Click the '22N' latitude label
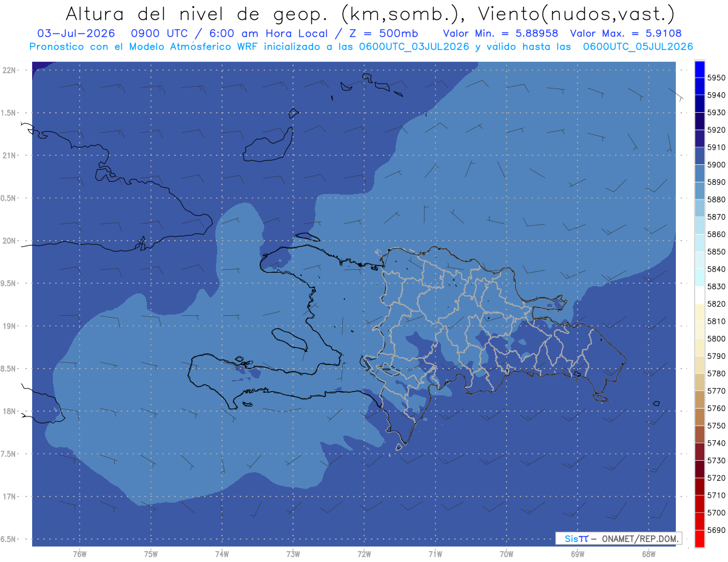Viewport: 728px width, 562px height. [x=10, y=70]
